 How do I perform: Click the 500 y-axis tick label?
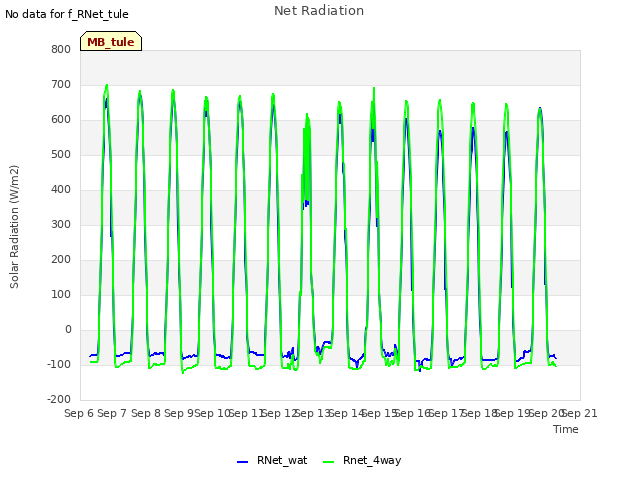pos(61,154)
